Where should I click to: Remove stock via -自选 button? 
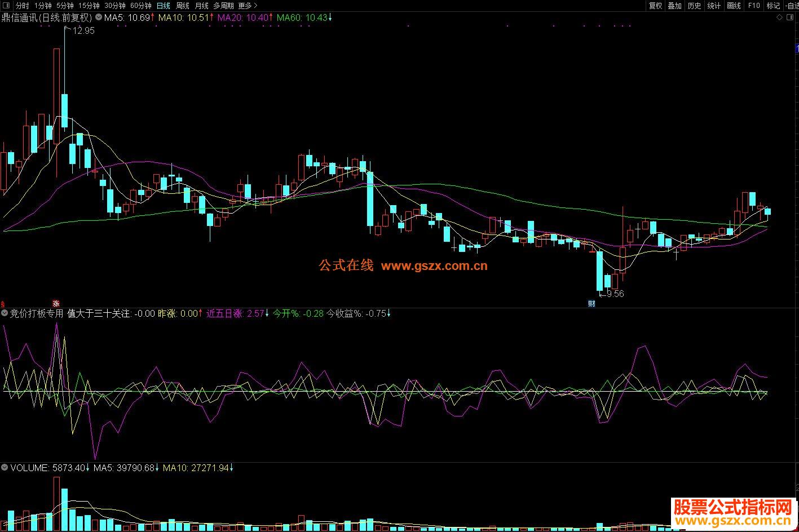(x=792, y=6)
